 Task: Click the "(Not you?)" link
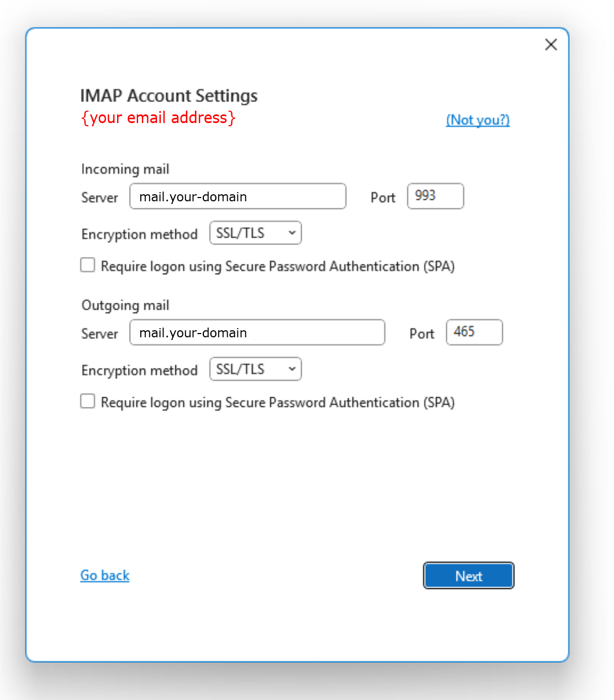[477, 120]
